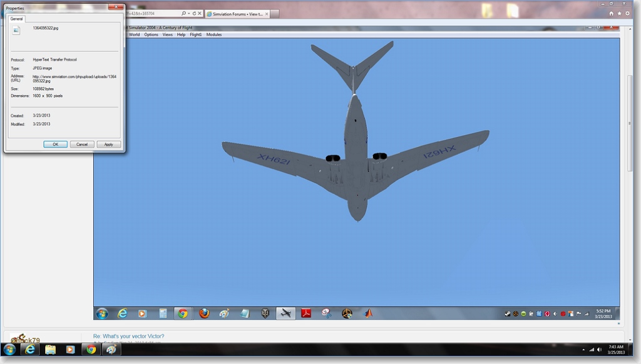641x364 pixels.
Task: Click the MATLAB taskbar icon
Action: click(x=368, y=313)
